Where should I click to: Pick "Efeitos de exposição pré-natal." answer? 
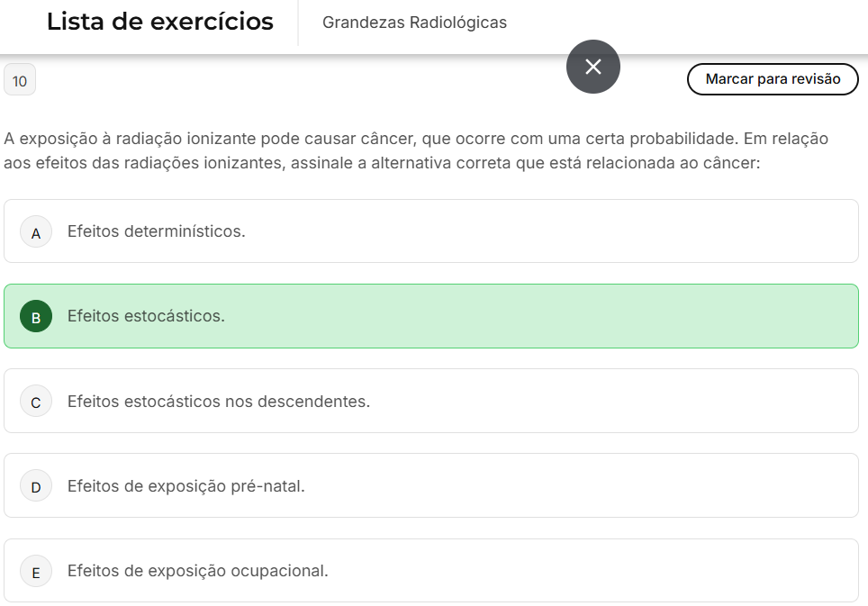tap(186, 485)
